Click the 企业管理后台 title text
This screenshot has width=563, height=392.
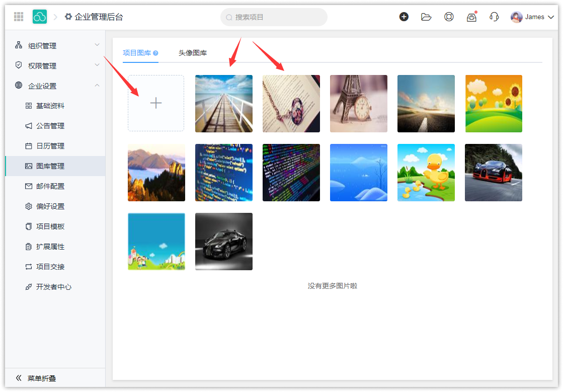99,17
